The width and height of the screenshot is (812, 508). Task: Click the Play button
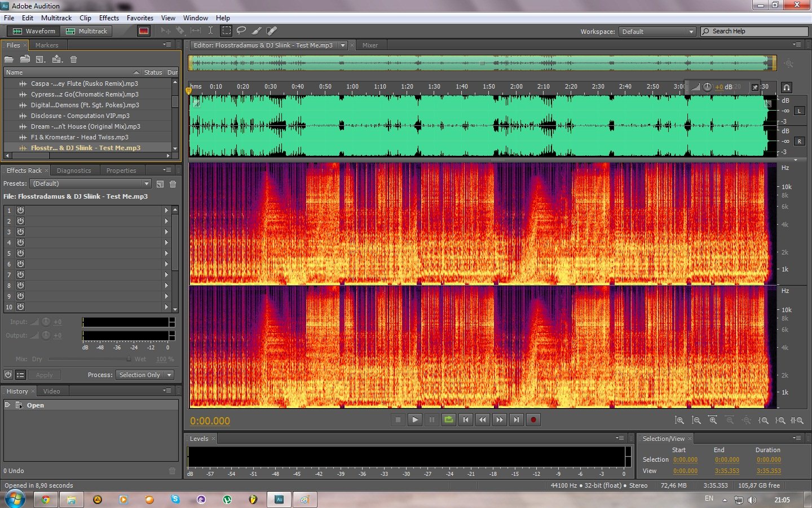coord(415,419)
